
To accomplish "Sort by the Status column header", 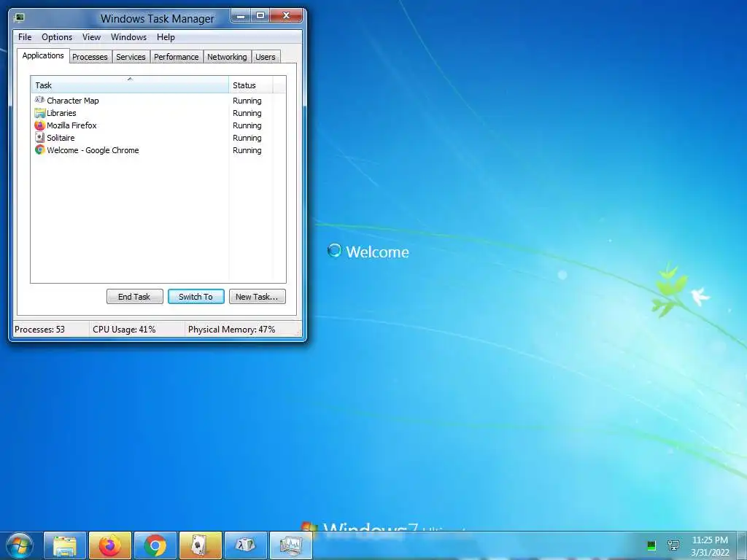I will tap(251, 85).
